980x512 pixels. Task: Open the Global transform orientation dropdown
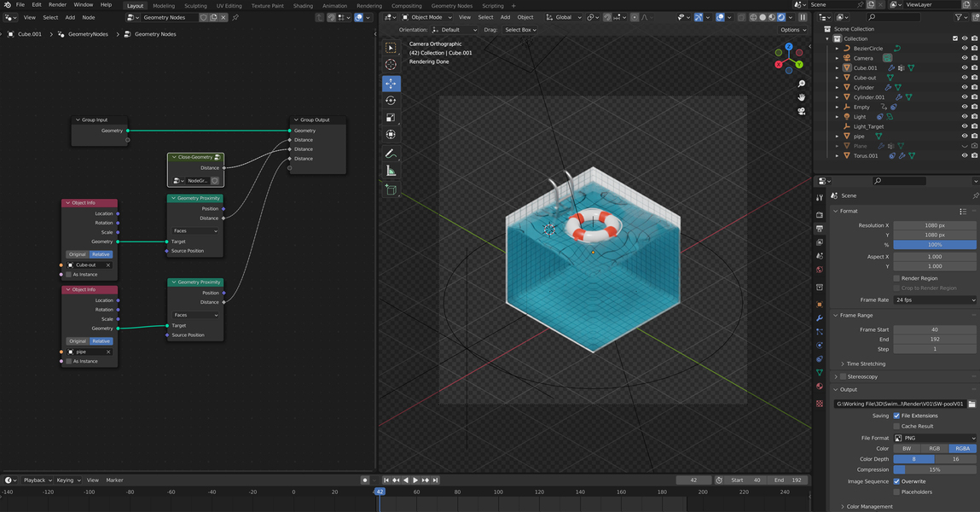point(563,18)
